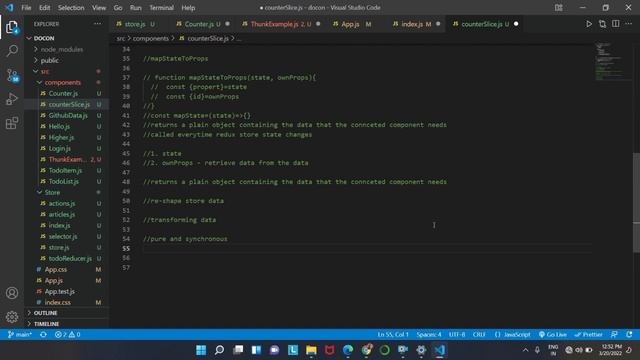This screenshot has width=640, height=360.
Task: Click Visual Studio Code taskbar icon
Action: pos(440,350)
